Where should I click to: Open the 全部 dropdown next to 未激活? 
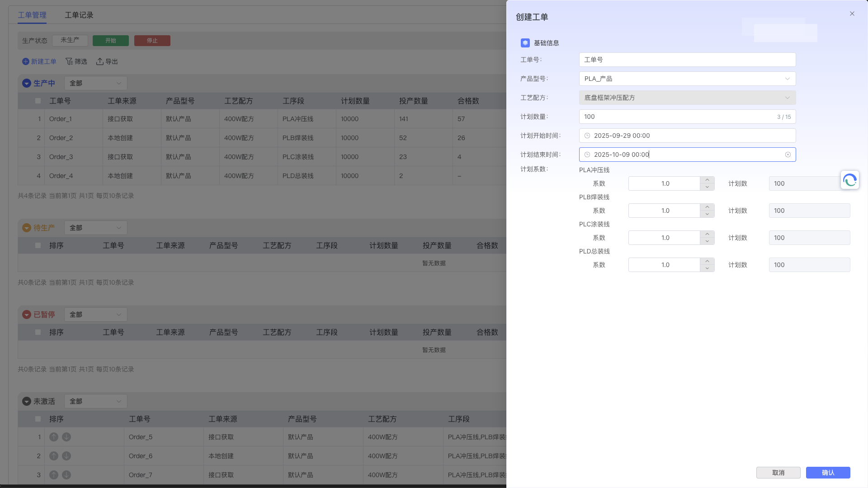click(x=95, y=401)
